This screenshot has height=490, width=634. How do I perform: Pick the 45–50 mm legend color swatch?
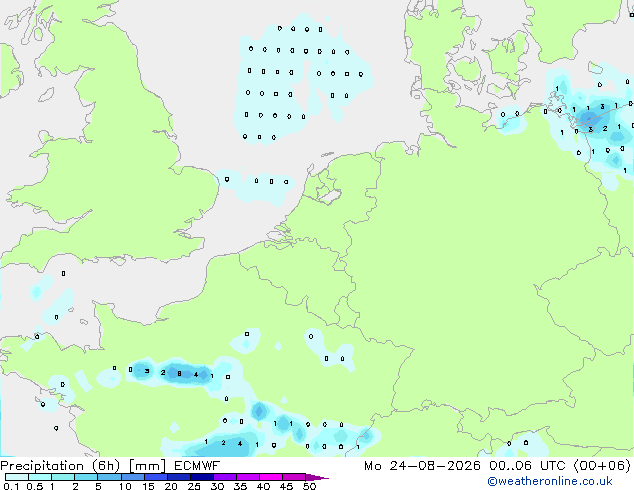pos(294,477)
